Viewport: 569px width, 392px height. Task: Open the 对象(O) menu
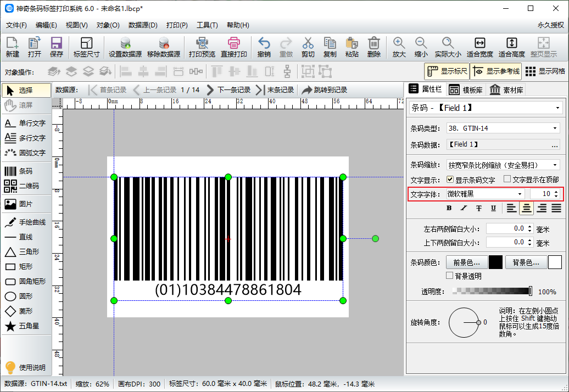[x=108, y=25]
